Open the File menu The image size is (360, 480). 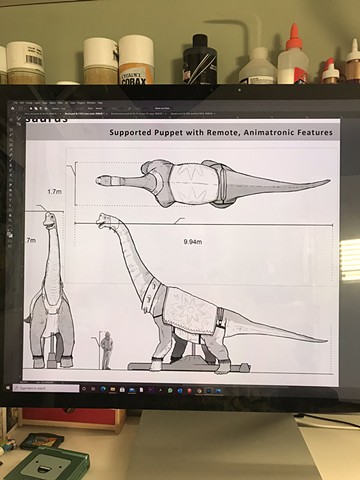[x=16, y=103]
